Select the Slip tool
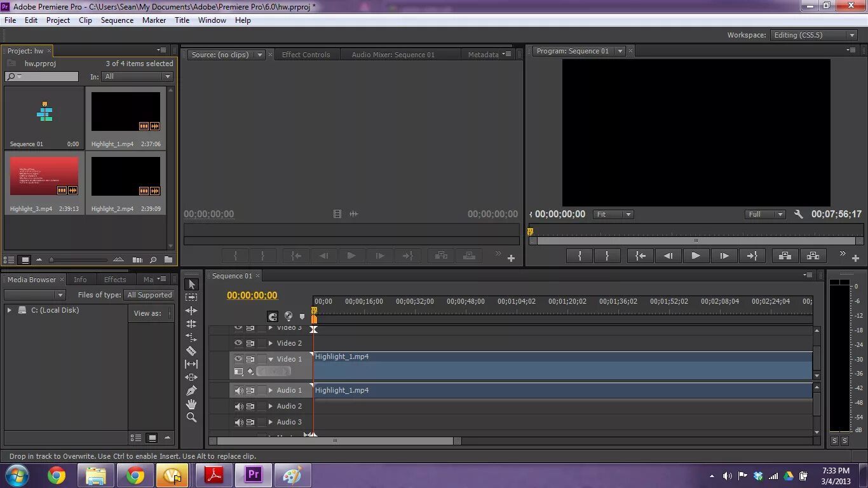Screen dimensions: 868x488 [191, 364]
